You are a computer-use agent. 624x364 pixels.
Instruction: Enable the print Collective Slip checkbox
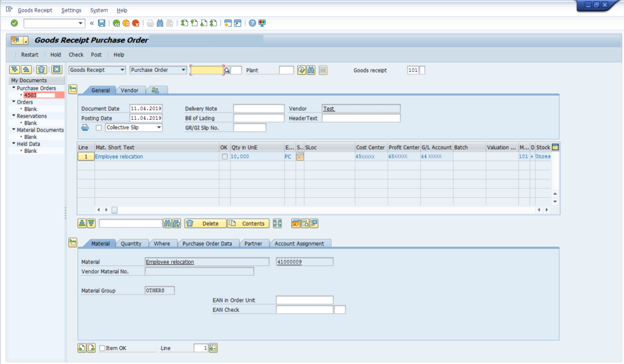[x=99, y=128]
